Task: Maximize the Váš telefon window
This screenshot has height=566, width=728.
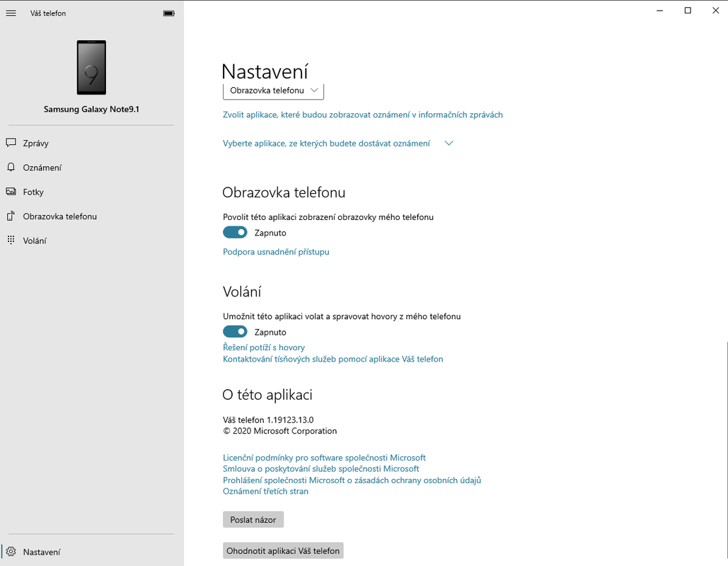Action: pos(688,11)
